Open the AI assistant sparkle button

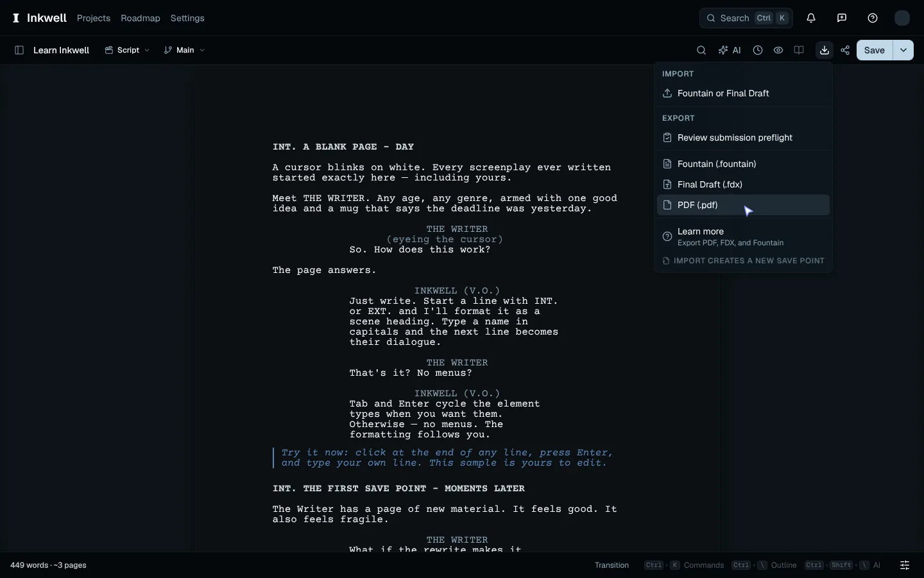point(730,50)
